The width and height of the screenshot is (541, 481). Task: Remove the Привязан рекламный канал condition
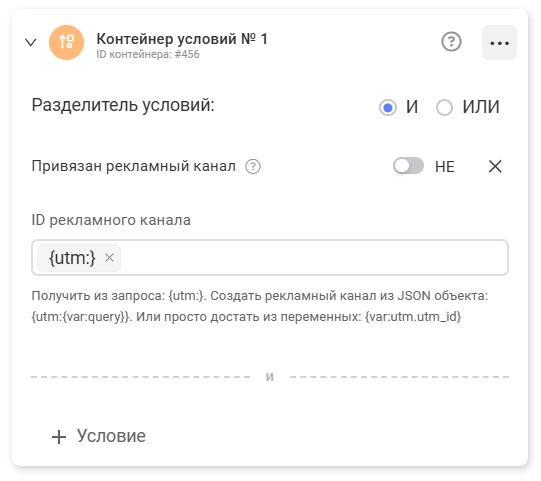tap(495, 166)
